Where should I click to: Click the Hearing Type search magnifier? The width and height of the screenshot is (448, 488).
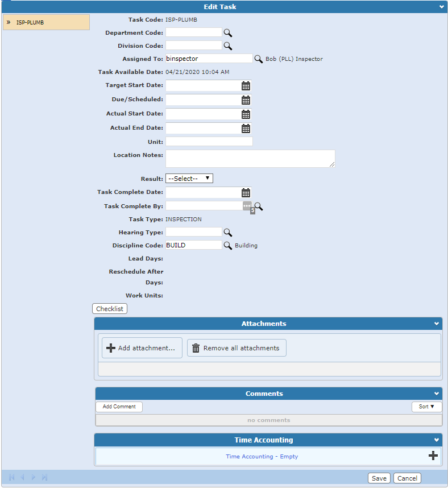pyautogui.click(x=227, y=233)
